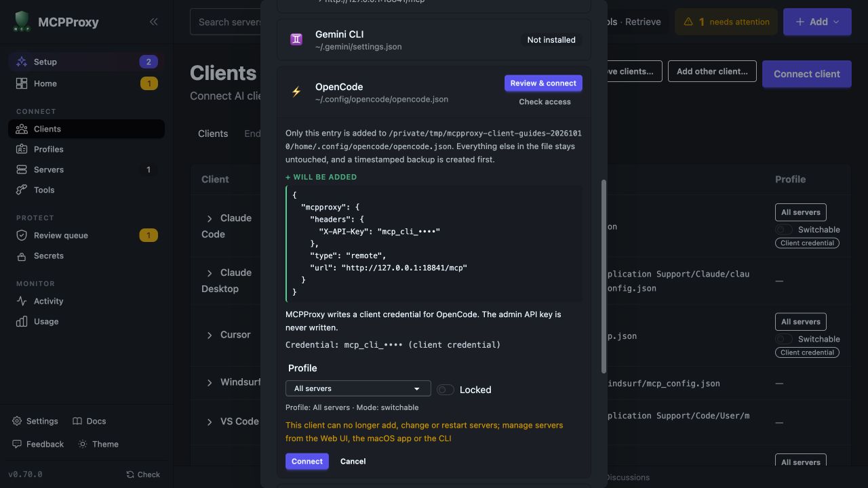Click the Check refresh icon
This screenshot has width=868, height=488.
pyautogui.click(x=130, y=474)
